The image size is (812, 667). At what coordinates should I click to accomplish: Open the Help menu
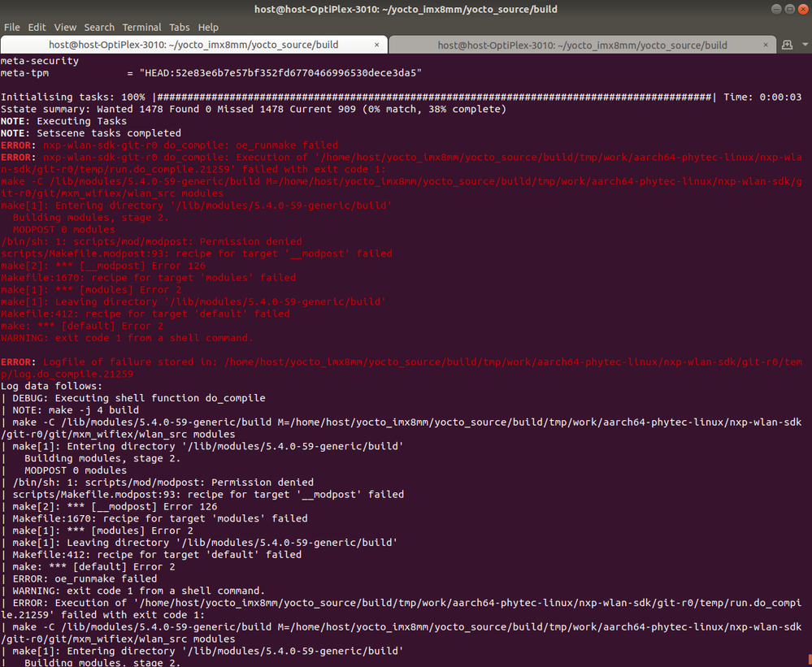pyautogui.click(x=208, y=27)
